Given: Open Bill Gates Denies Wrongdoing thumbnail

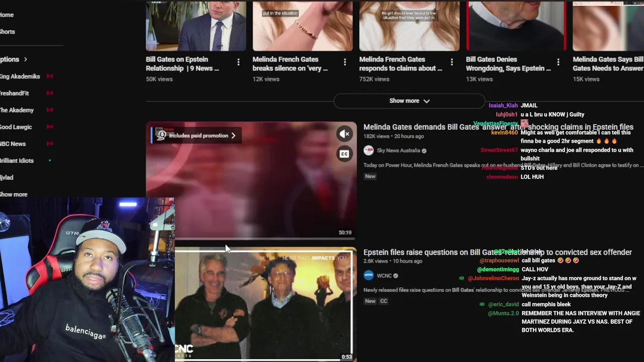Looking at the screenshot, I should click(x=516, y=25).
